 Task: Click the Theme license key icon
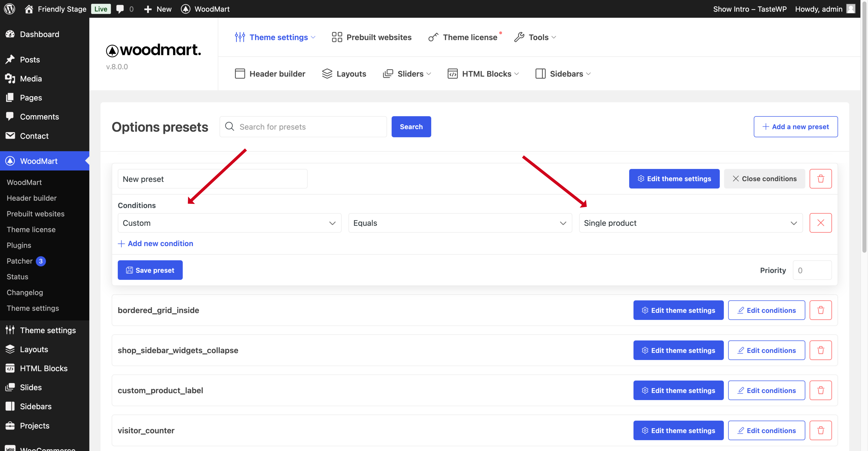(433, 37)
